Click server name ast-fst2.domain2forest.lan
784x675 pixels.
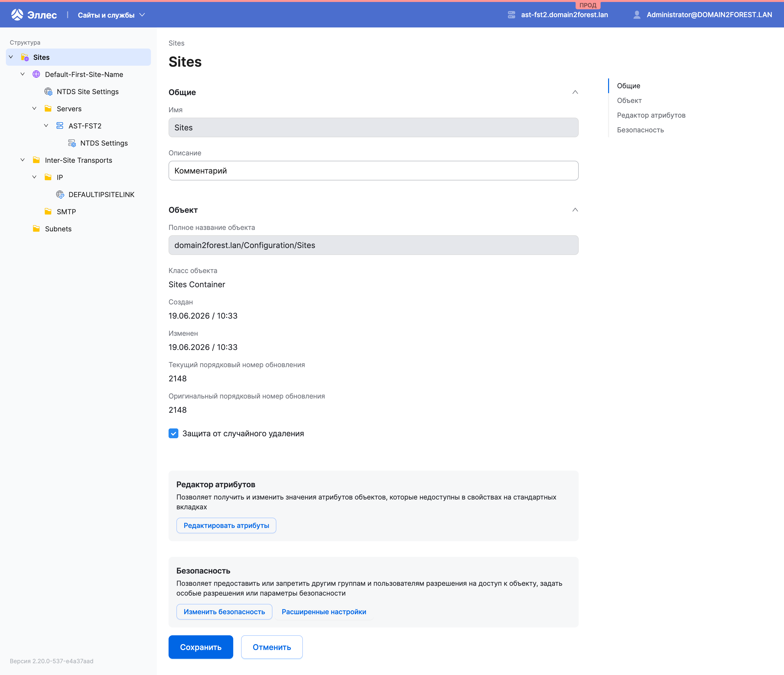tap(564, 15)
